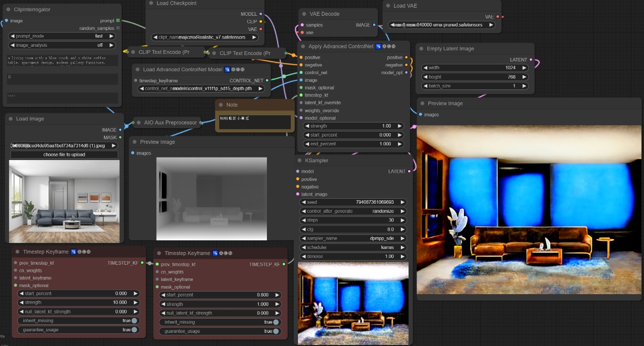
Task: Collapse the Note node using its title dot
Action: pyautogui.click(x=221, y=105)
